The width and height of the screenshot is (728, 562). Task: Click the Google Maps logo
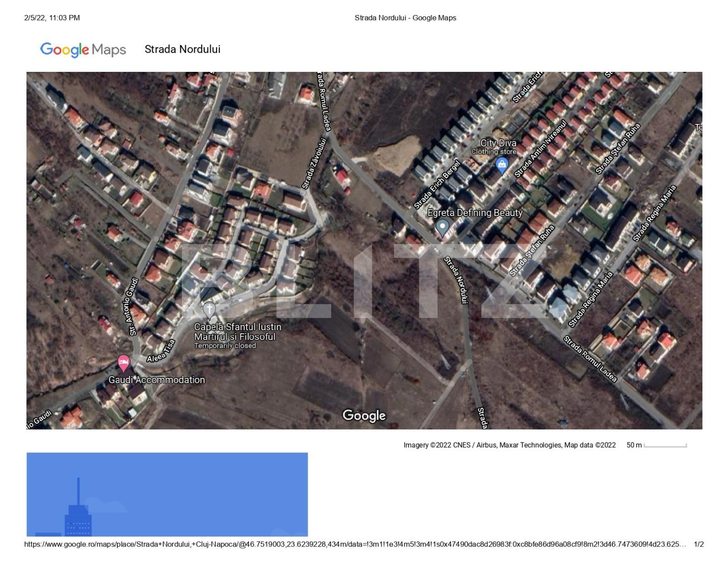click(83, 50)
